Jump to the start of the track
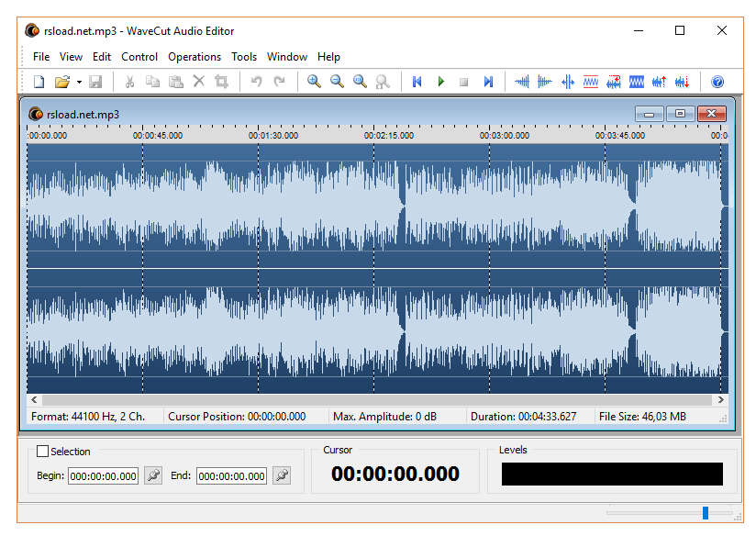This screenshot has height=536, width=756. pyautogui.click(x=417, y=82)
